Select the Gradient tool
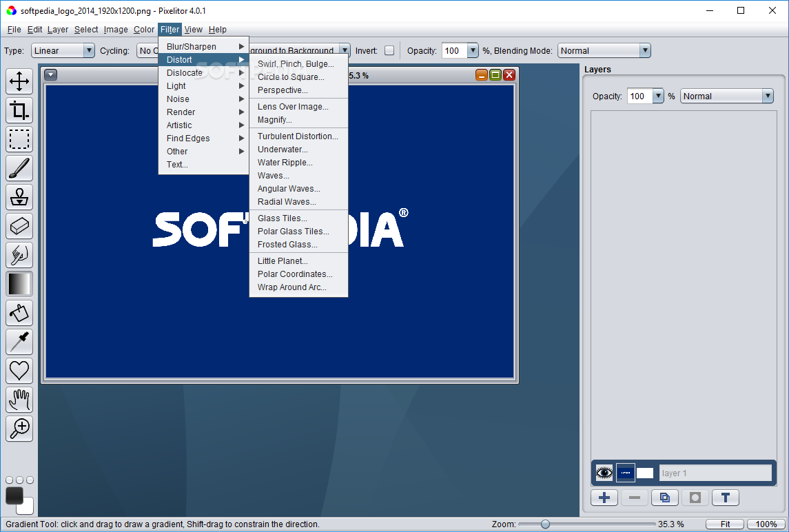The image size is (789, 532). click(x=19, y=284)
